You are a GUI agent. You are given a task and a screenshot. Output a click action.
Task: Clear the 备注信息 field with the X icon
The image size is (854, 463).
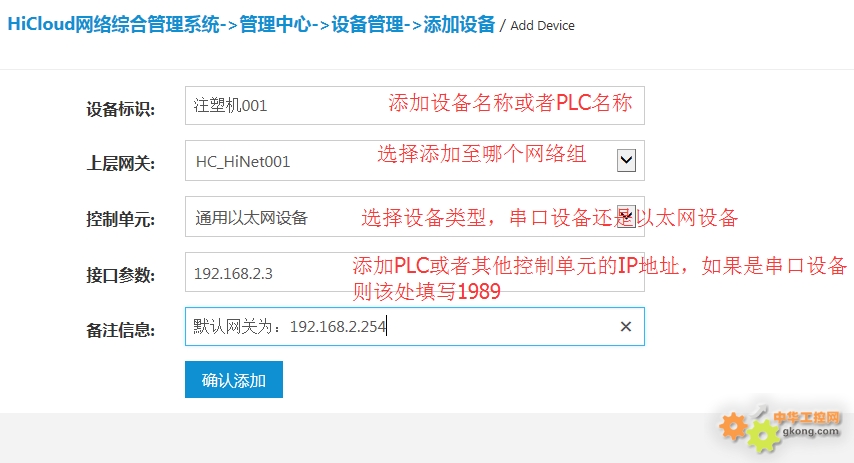[626, 326]
